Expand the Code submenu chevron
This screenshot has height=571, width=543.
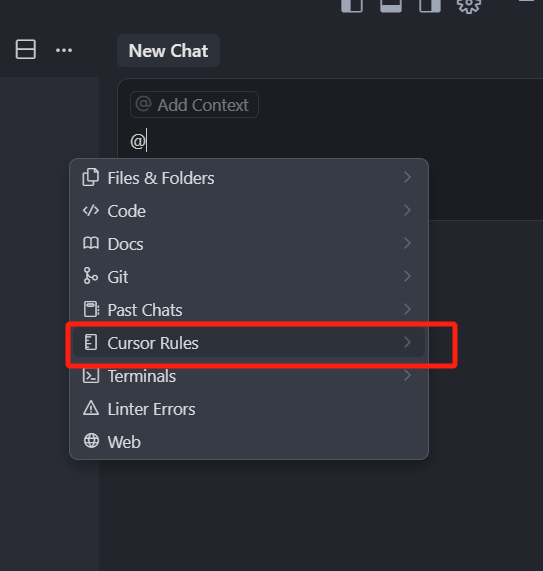[x=407, y=210]
